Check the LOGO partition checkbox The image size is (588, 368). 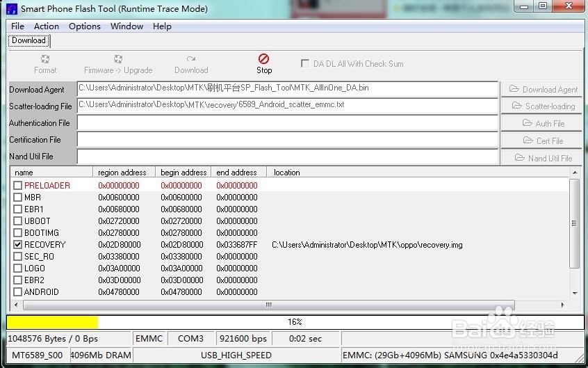tap(17, 268)
